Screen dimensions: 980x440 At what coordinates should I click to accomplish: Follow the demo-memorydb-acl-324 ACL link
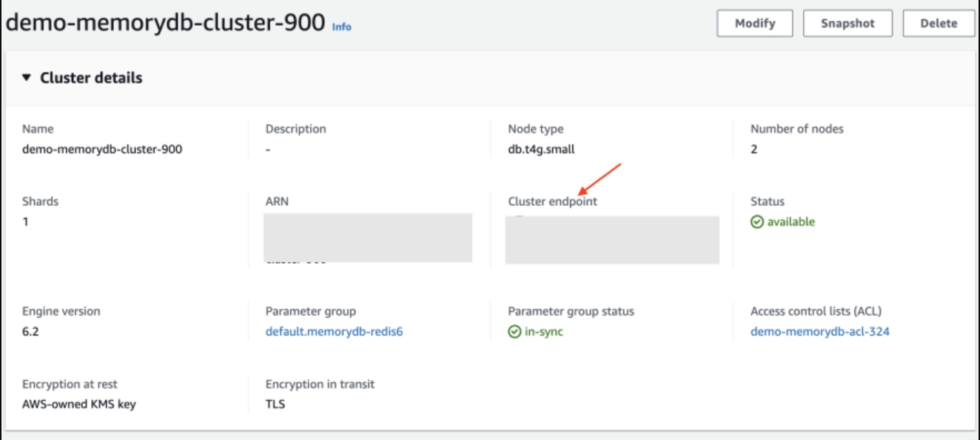click(819, 332)
